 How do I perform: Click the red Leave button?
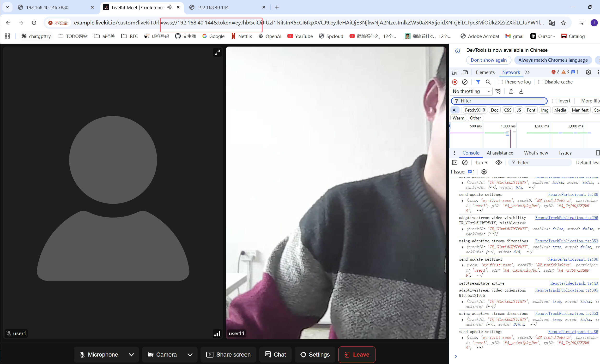357,354
